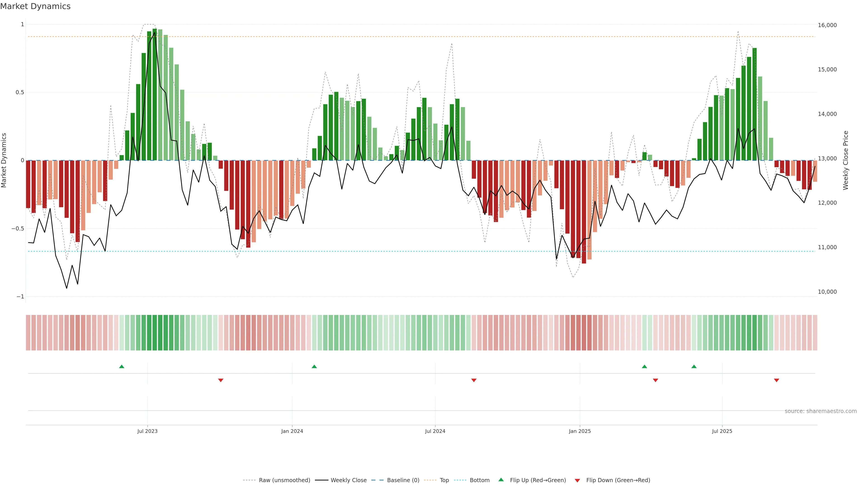868x488 pixels.
Task: Click the last Flip Down marker after Jul 2025
Action: [x=776, y=380]
